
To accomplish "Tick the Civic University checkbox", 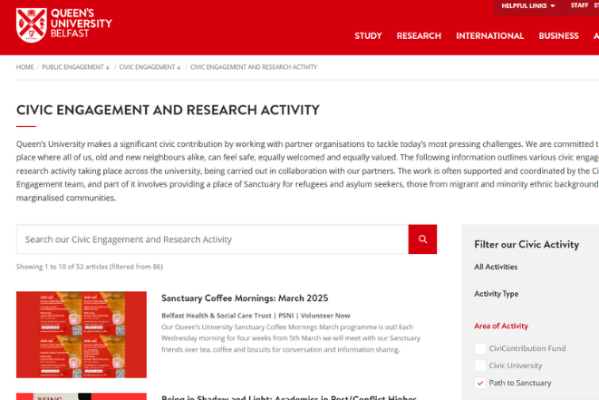I will click(480, 366).
